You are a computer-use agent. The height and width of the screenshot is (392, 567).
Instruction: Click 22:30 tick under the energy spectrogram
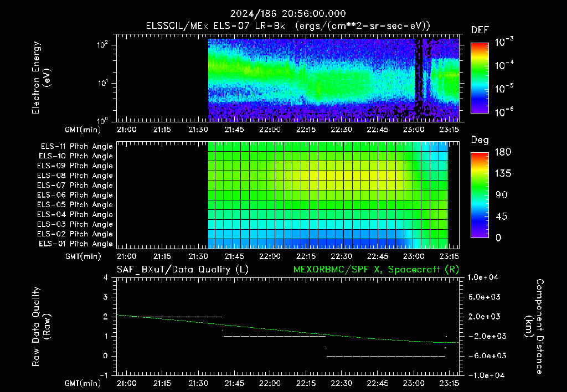[x=341, y=130]
